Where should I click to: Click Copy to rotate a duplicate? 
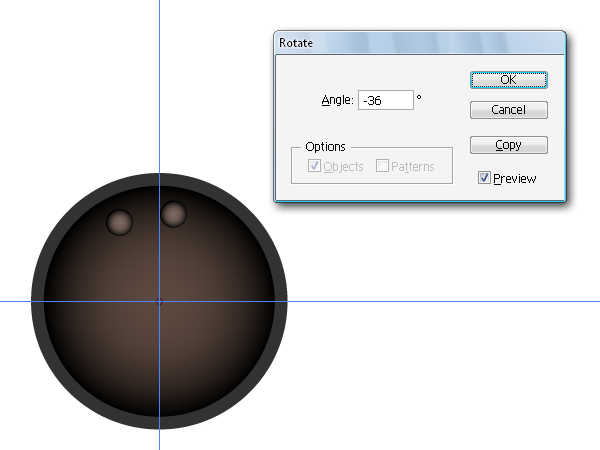(x=509, y=145)
